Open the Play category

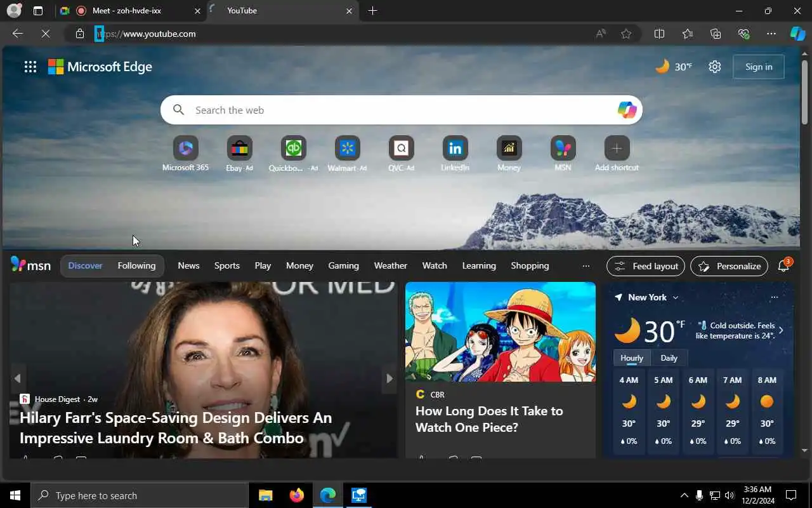tap(263, 265)
